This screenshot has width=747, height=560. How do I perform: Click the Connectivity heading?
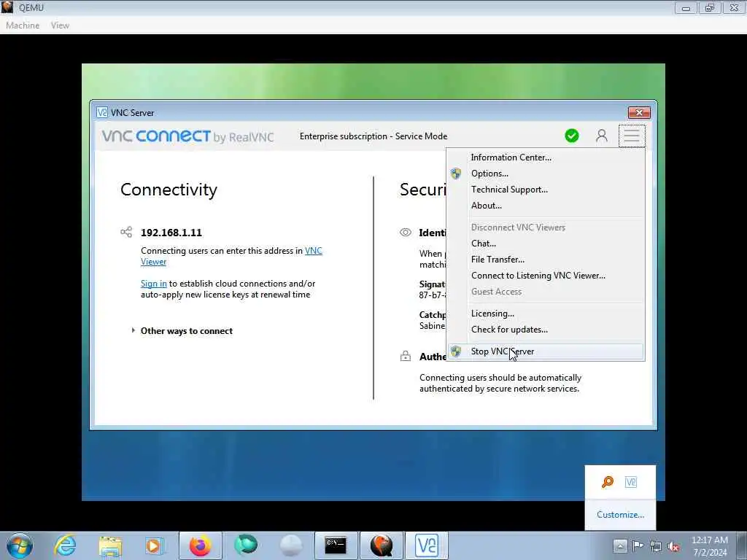point(169,190)
